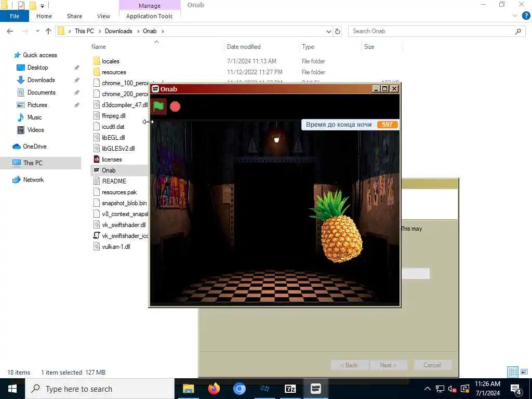Open Pictures in navigation pane
This screenshot has width=532, height=399.
[x=37, y=105]
